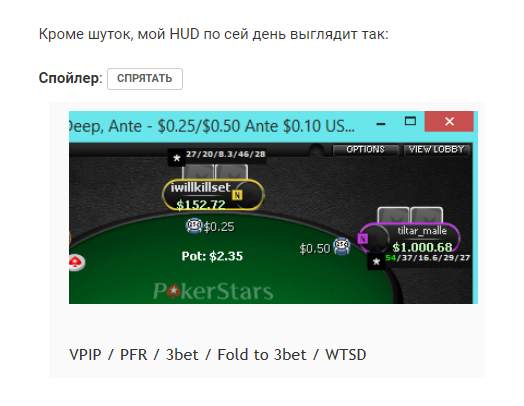Click the Pot: $2.35 label

(x=212, y=256)
